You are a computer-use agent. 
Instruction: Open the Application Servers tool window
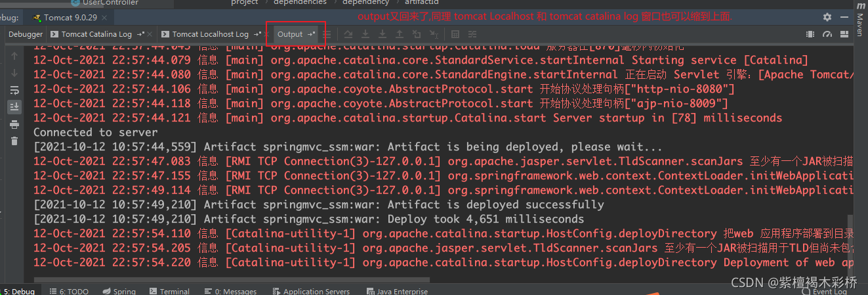(x=311, y=291)
